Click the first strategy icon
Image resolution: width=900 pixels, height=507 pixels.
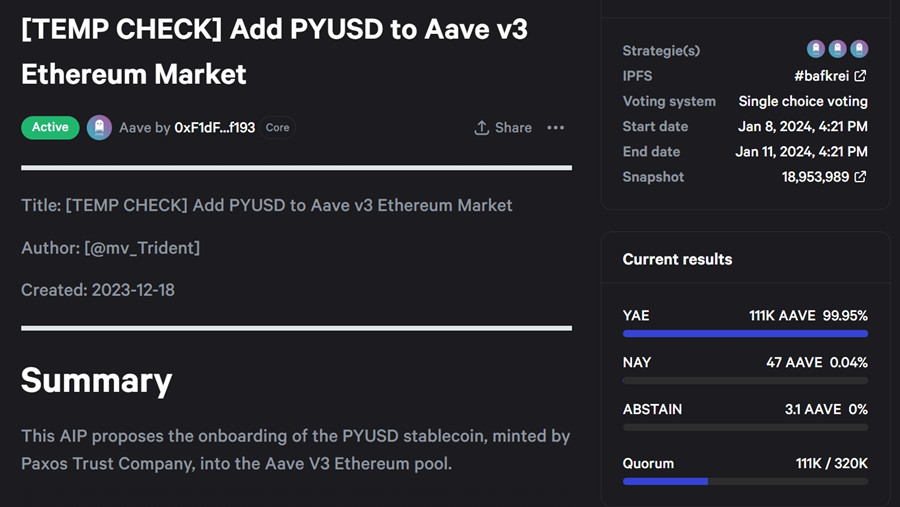816,49
